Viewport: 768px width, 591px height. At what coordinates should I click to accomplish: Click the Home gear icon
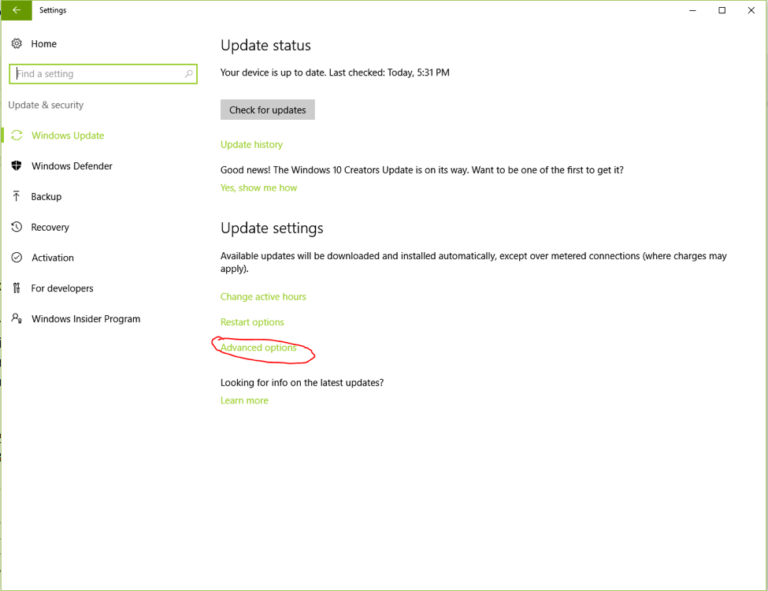[17, 44]
